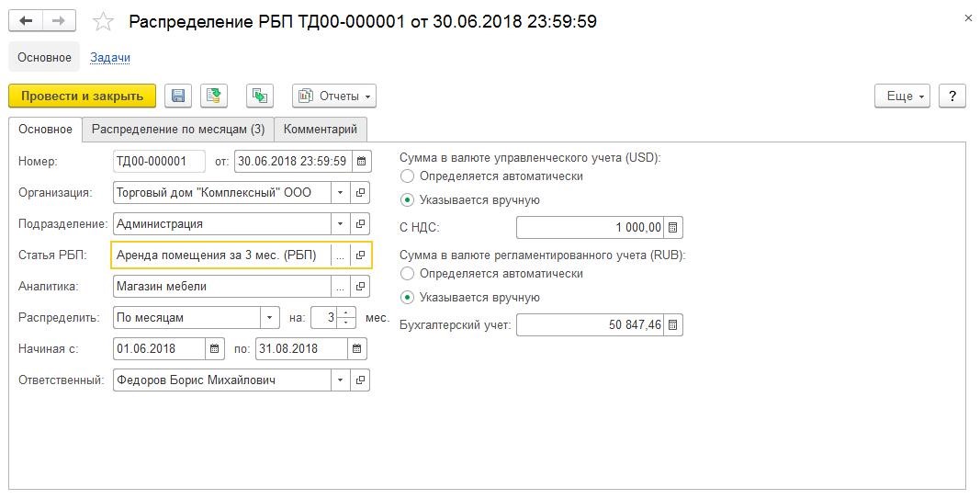Viewport: 980px width, 499px height.
Task: Open the Статья РБП record icon
Action: coord(360,255)
